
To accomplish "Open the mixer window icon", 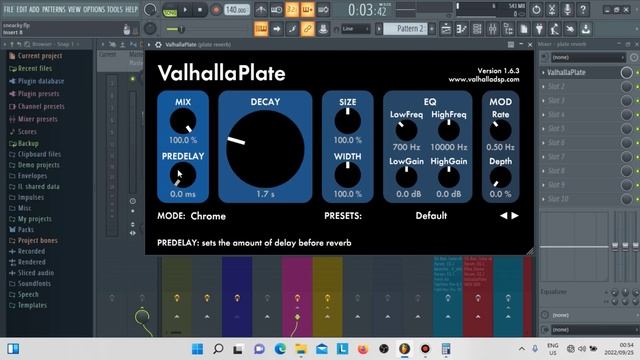I will point(493,29).
